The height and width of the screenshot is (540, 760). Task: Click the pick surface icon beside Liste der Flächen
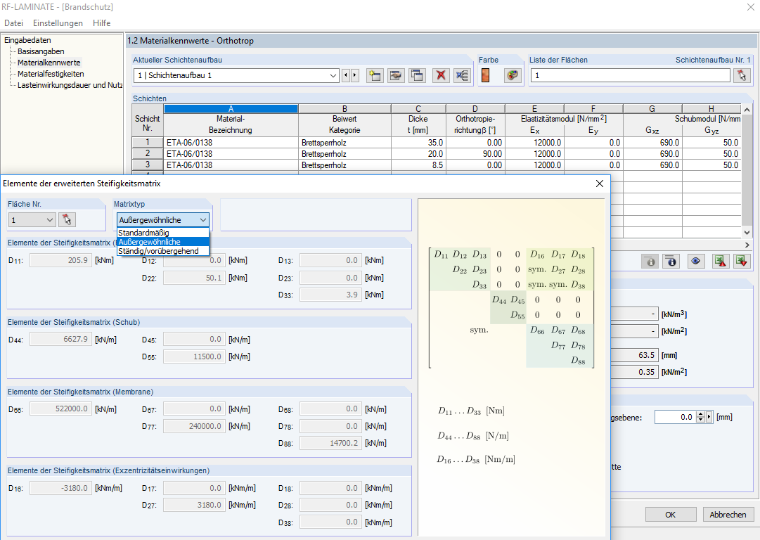pyautogui.click(x=742, y=75)
